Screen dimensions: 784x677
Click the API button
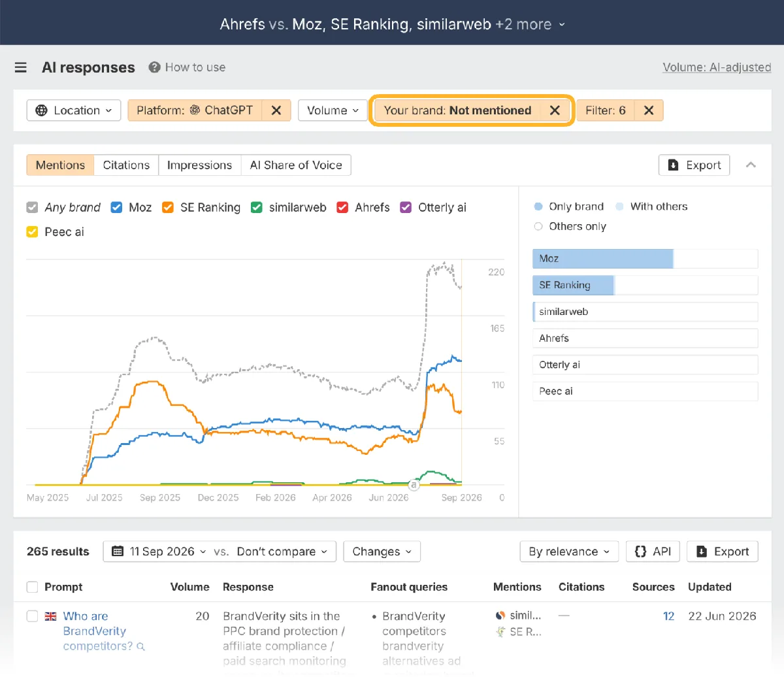click(653, 552)
